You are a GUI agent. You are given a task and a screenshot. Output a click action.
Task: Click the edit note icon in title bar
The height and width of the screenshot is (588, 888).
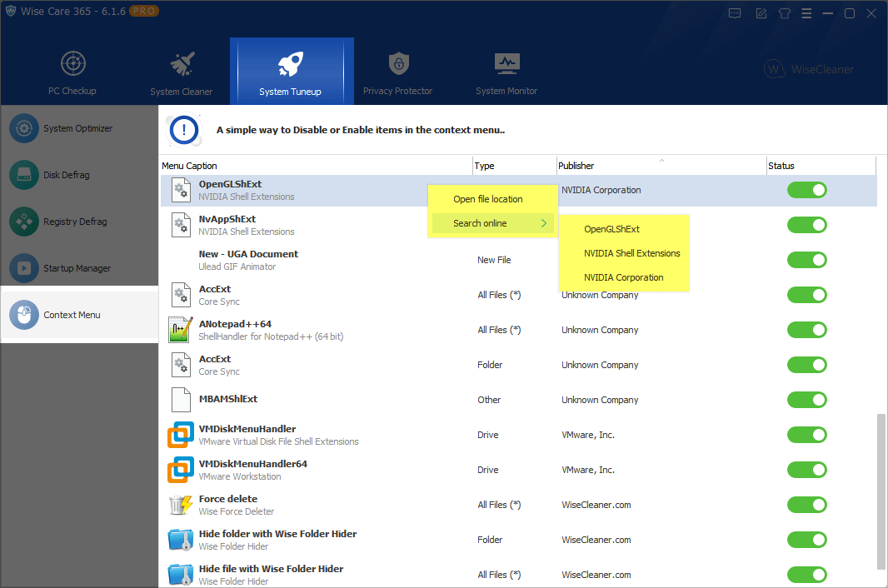coord(761,13)
